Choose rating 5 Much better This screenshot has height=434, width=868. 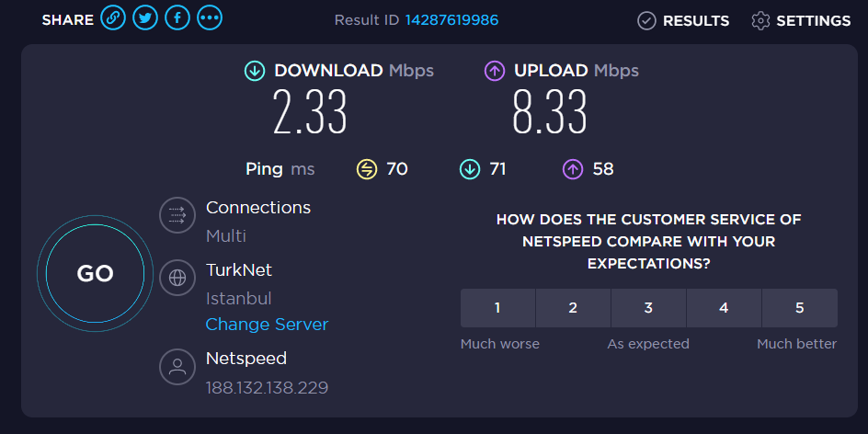[x=799, y=308]
